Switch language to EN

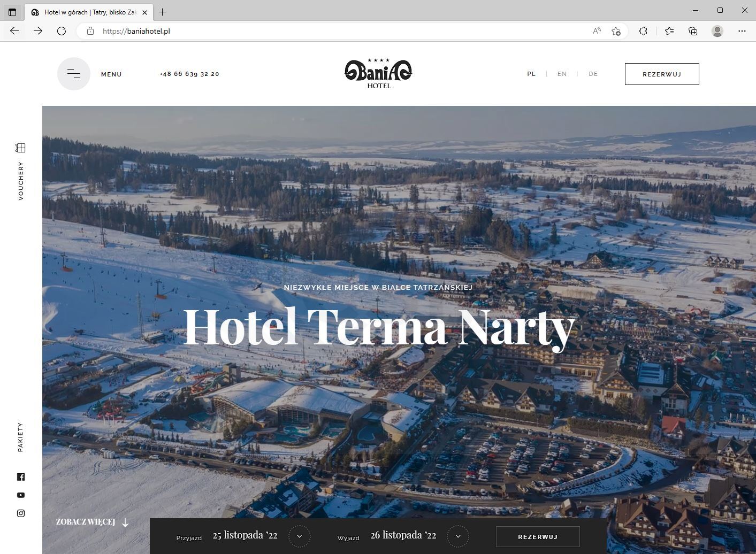[562, 74]
